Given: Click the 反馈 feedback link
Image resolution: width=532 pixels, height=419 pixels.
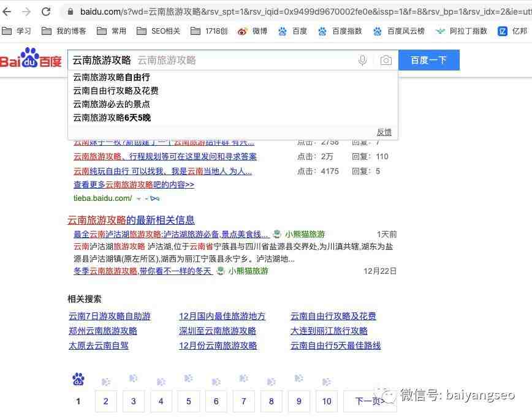Looking at the screenshot, I should click(x=384, y=132).
